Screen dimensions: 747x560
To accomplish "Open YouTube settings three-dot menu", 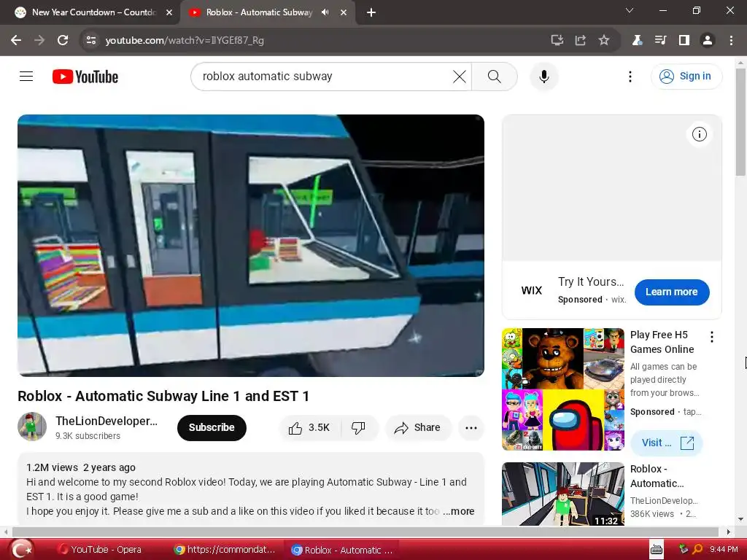I will [630, 76].
